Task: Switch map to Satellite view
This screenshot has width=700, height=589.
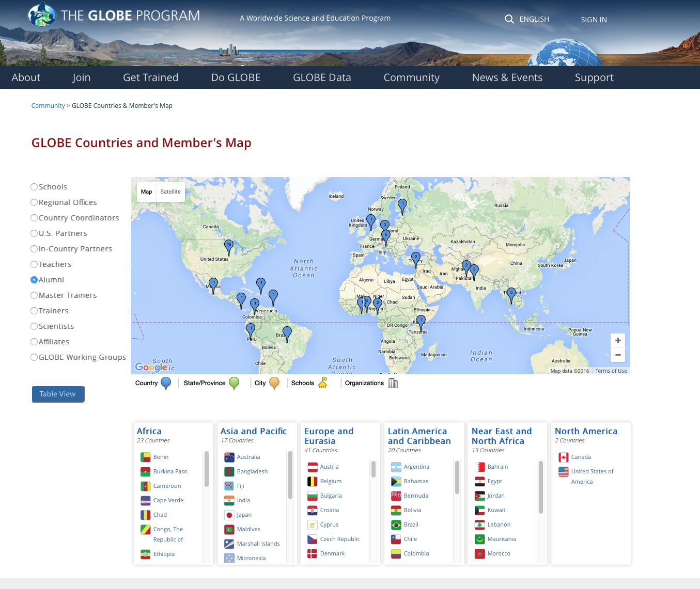Action: click(170, 192)
